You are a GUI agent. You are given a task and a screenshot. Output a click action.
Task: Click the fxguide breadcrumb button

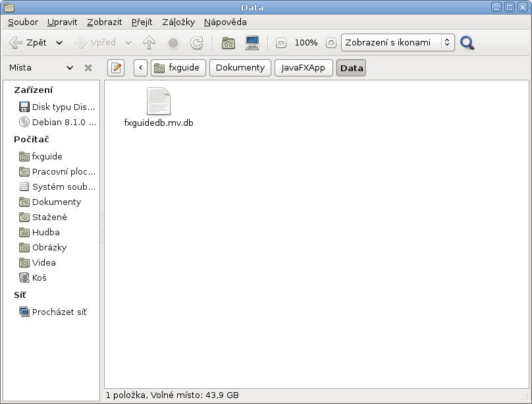177,67
